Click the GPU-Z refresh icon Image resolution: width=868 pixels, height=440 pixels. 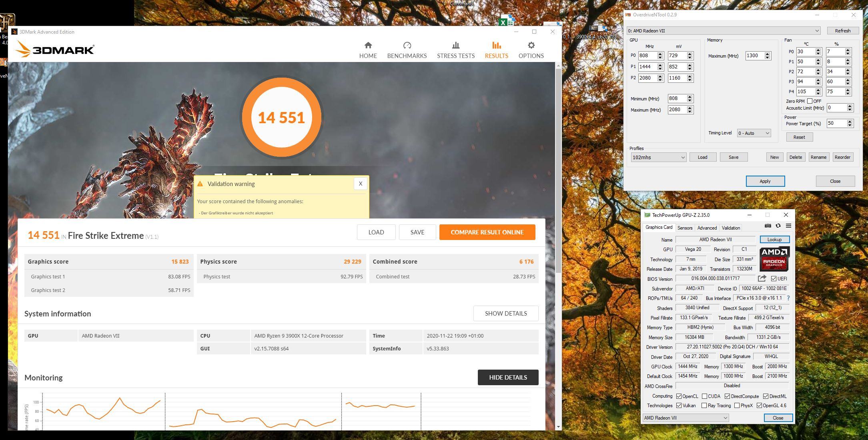tap(778, 226)
